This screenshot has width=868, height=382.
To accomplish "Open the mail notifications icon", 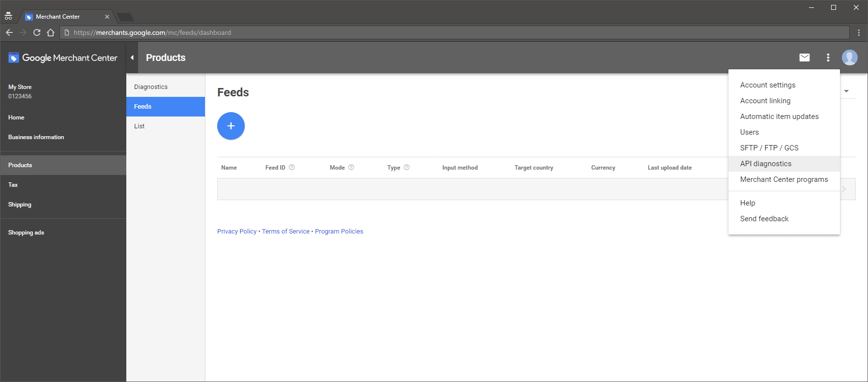I will point(805,58).
